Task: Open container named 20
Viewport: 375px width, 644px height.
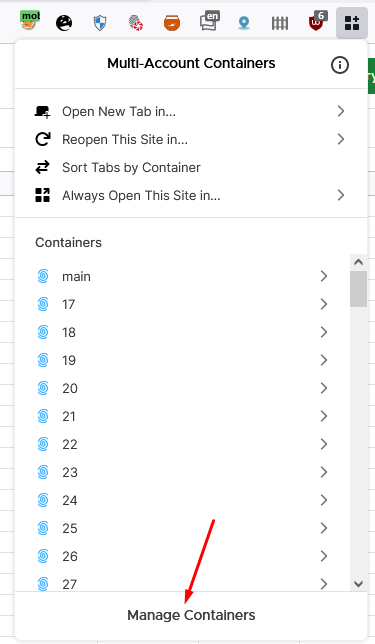Action: pyautogui.click(x=182, y=388)
